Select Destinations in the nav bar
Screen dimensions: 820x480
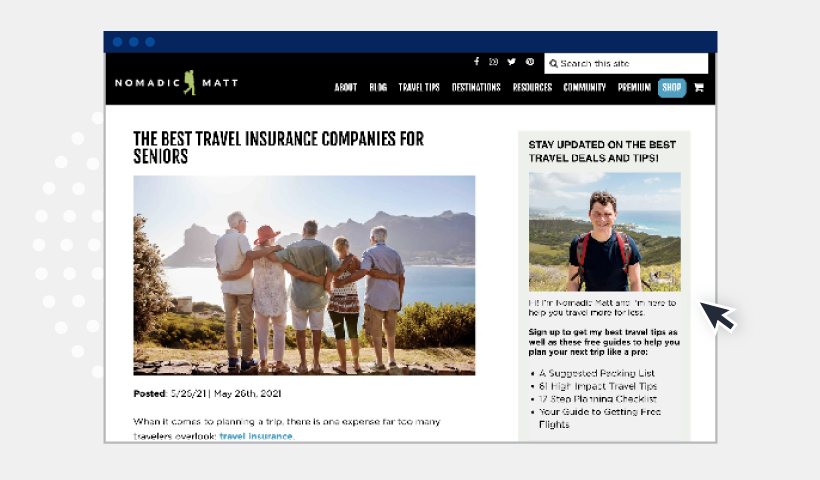(476, 87)
